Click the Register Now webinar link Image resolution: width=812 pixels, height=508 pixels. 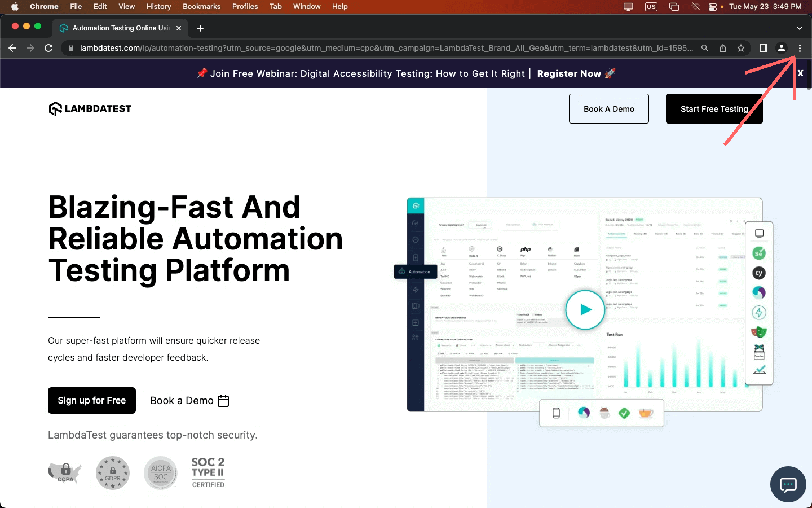click(x=569, y=73)
